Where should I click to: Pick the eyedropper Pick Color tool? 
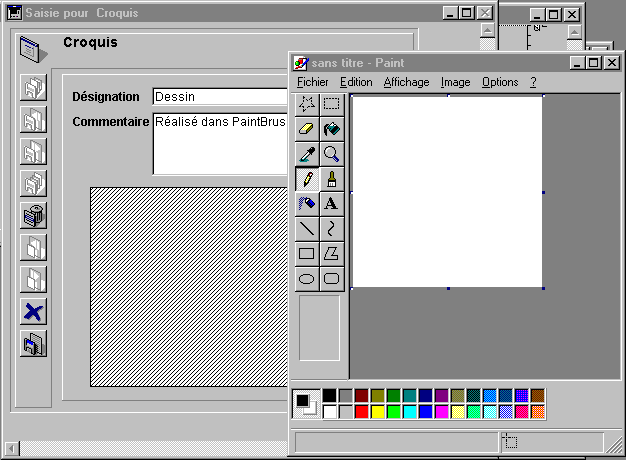point(307,154)
